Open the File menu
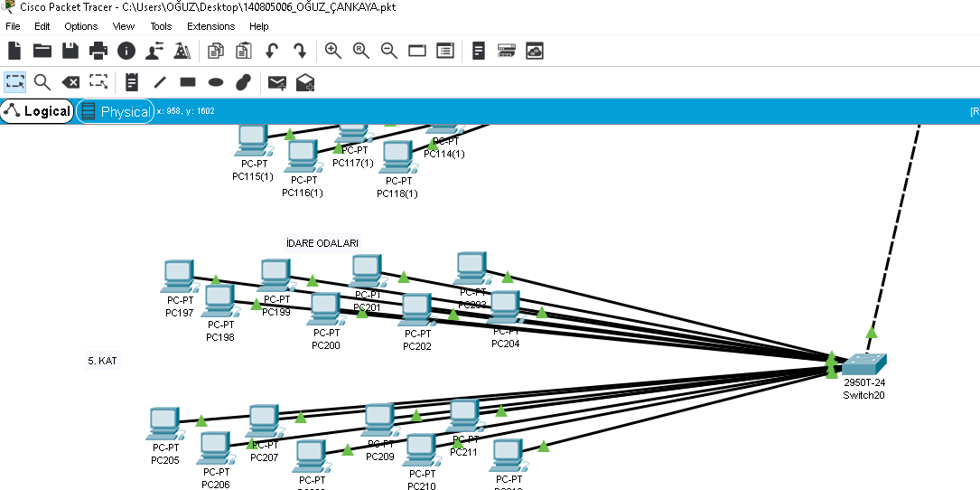980x490 pixels. (x=13, y=26)
